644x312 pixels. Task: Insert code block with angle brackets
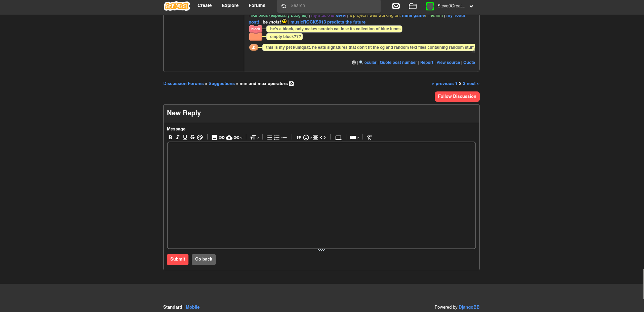[323, 138]
